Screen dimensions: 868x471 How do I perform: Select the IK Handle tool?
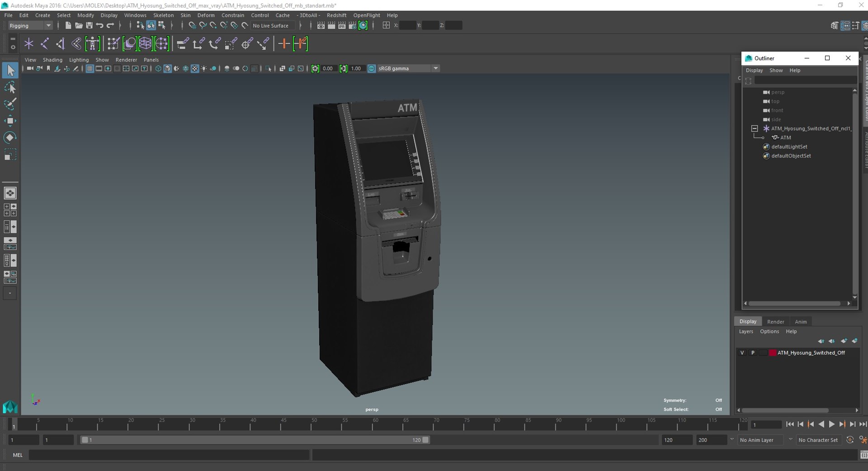(61, 44)
